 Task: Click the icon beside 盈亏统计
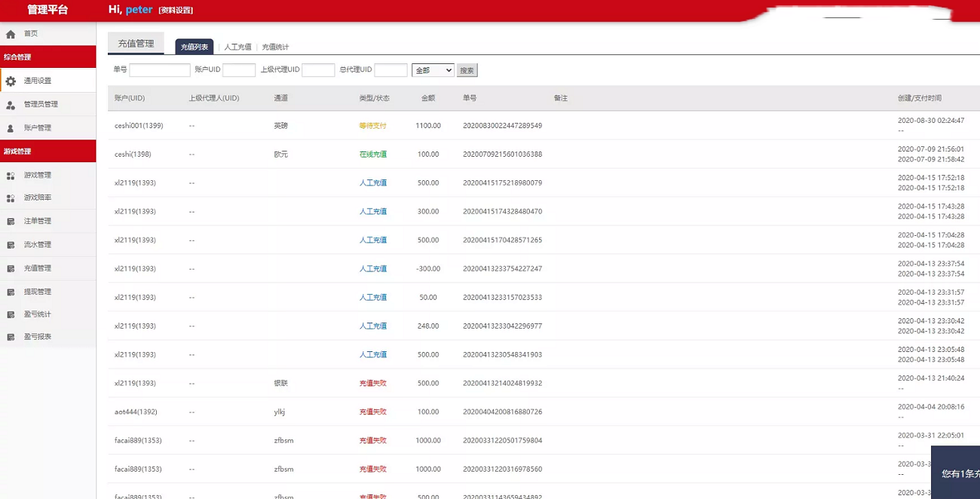tap(11, 314)
